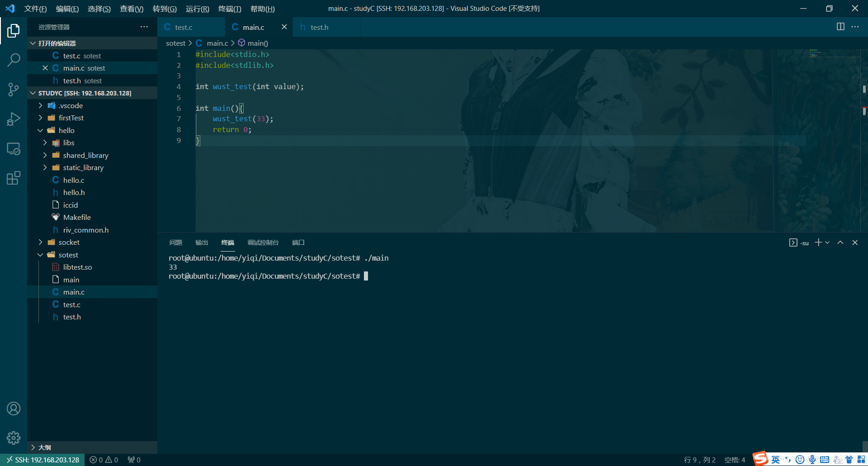Open terminal launch profile dropdown arrow

(x=827, y=243)
